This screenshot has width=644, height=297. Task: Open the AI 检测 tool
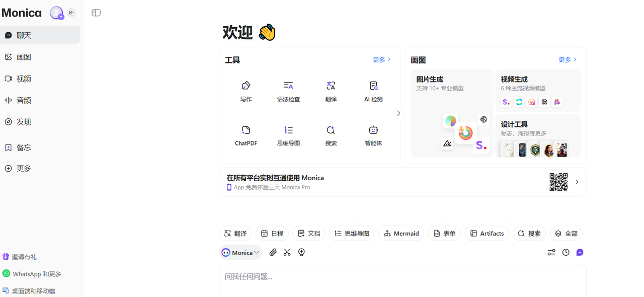pos(373,91)
